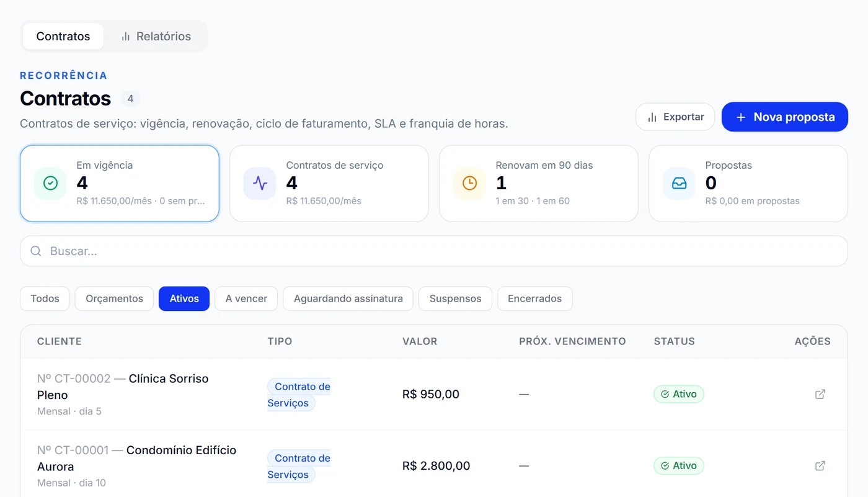Image resolution: width=868 pixels, height=497 pixels.
Task: Click the pulse icon in Contratos de serviço card
Action: pyautogui.click(x=260, y=183)
